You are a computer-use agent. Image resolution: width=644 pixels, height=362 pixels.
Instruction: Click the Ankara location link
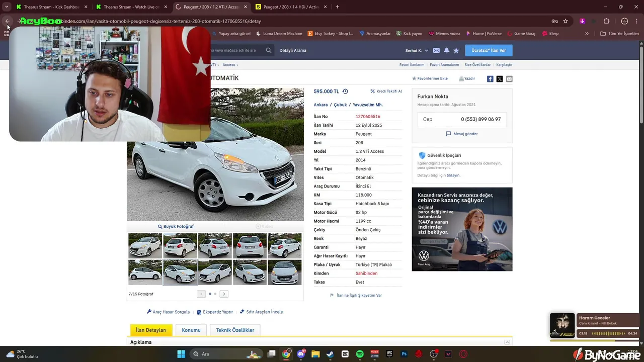click(320, 105)
